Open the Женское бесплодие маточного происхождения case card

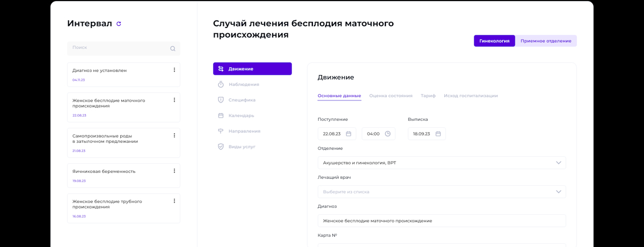tap(123, 107)
